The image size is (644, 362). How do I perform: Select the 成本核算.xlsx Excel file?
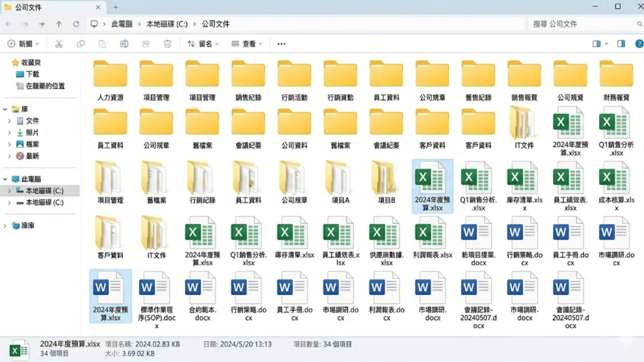pos(616,186)
